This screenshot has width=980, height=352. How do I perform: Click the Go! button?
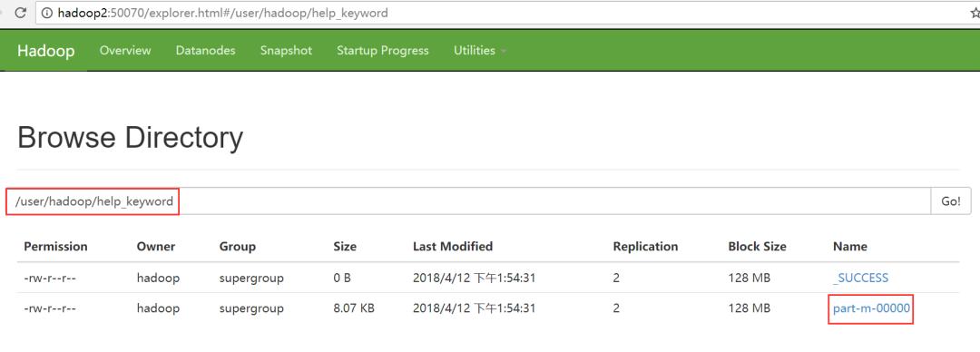951,201
